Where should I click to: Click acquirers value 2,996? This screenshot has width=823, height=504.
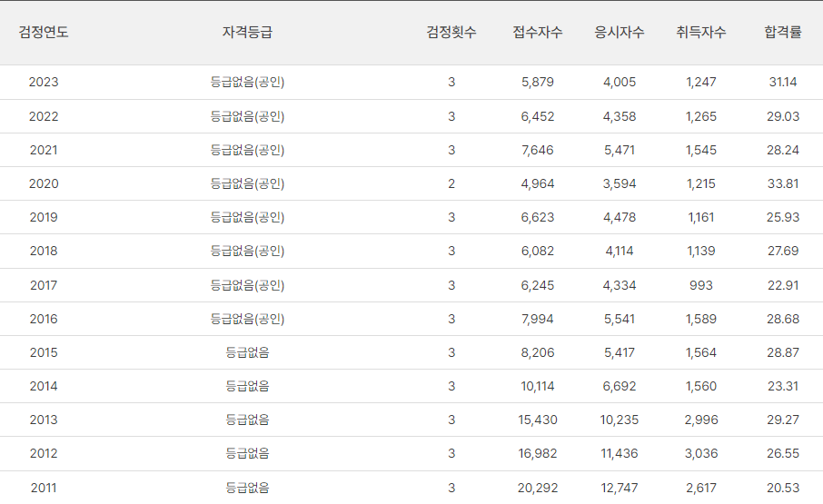click(701, 420)
